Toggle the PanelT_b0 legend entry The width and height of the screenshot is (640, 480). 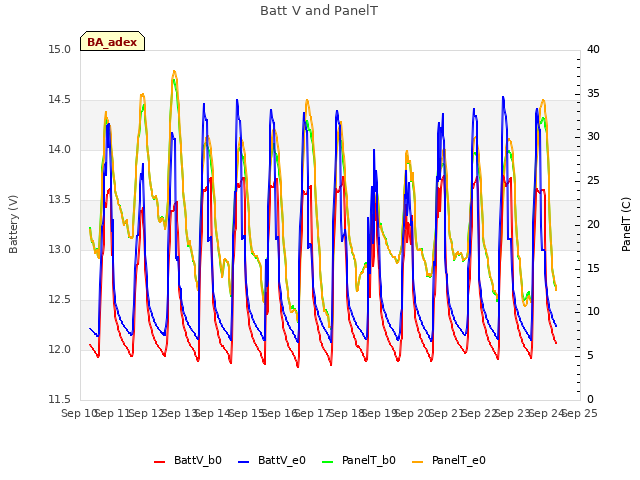coord(359,460)
